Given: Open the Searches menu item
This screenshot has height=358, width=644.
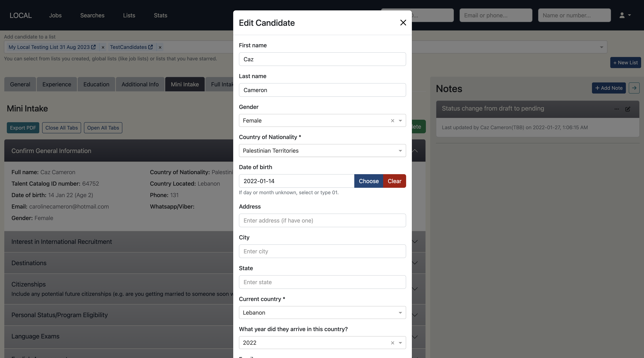Looking at the screenshot, I should tap(92, 15).
